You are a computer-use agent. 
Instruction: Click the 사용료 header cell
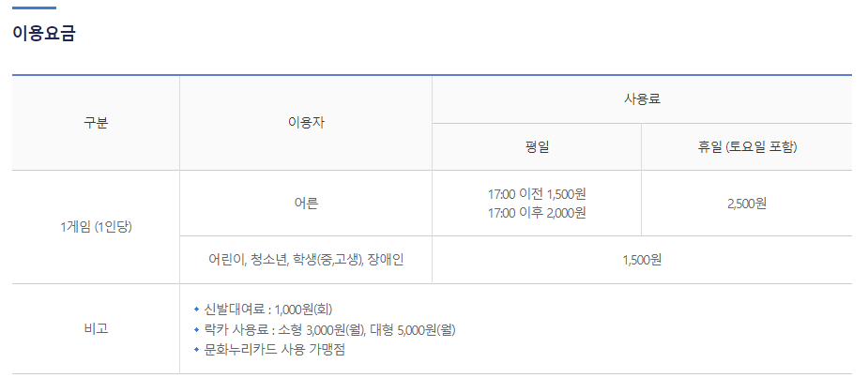tap(642, 99)
